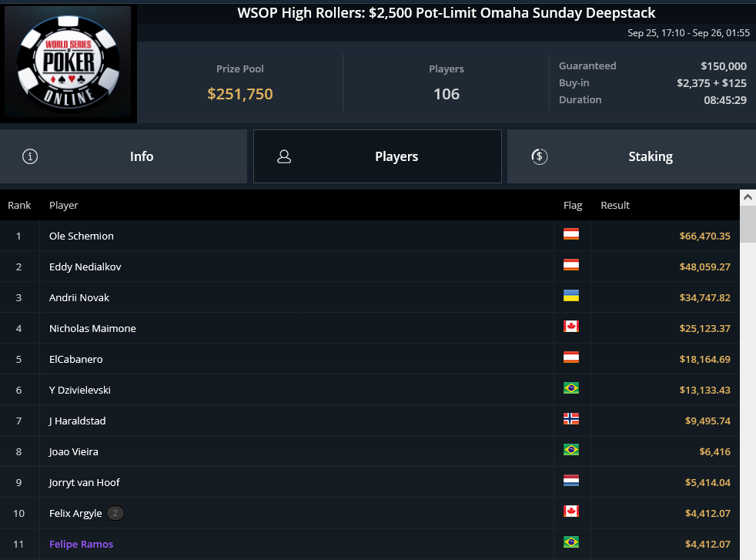Image resolution: width=756 pixels, height=560 pixels.
Task: Click result $18,164.69
Action: (705, 360)
